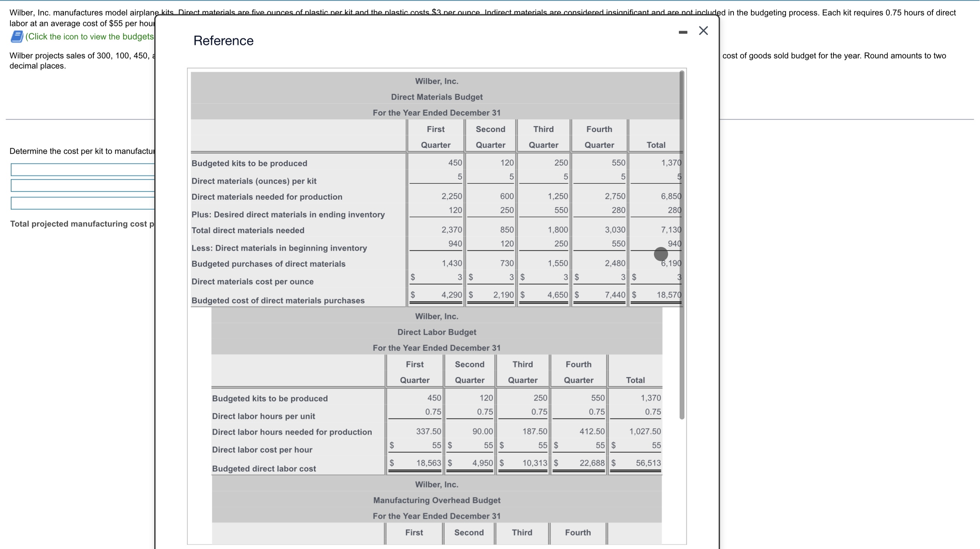Click the 7,440 fourth quarter purchases cost cell
980x549 pixels.
coord(615,295)
